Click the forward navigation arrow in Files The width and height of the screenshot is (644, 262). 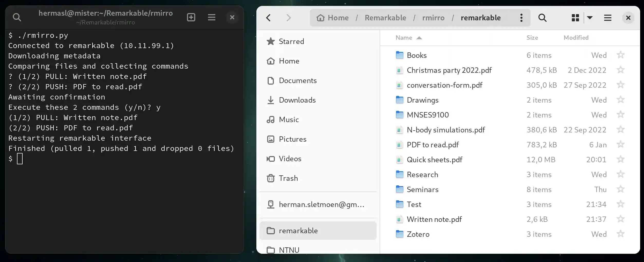click(x=289, y=17)
